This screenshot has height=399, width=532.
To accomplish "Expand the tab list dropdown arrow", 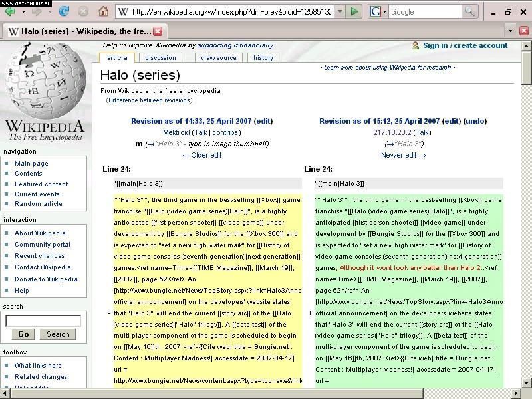I will pyautogui.click(x=510, y=31).
